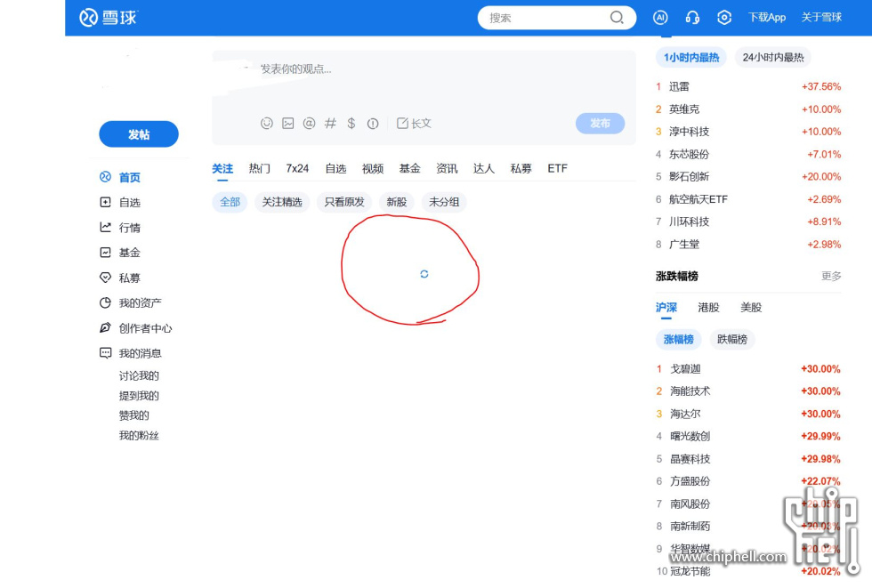Open the settings hexagon icon
Viewport: 872px width, 588px height.
[724, 18]
